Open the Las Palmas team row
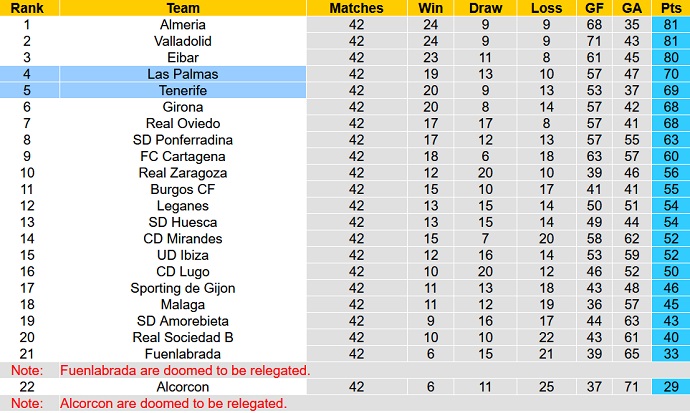This screenshot has width=690, height=413. [181, 74]
